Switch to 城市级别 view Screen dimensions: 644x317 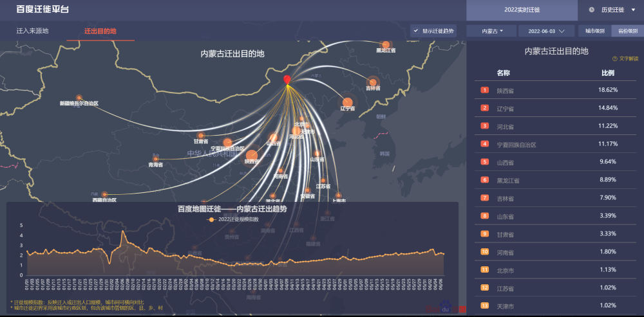594,31
